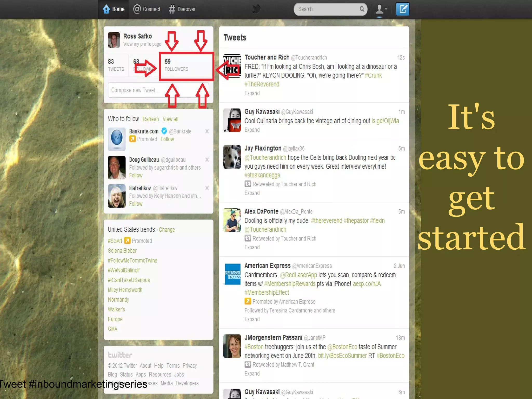Click the search magnifier icon
532x399 pixels.
pos(362,9)
